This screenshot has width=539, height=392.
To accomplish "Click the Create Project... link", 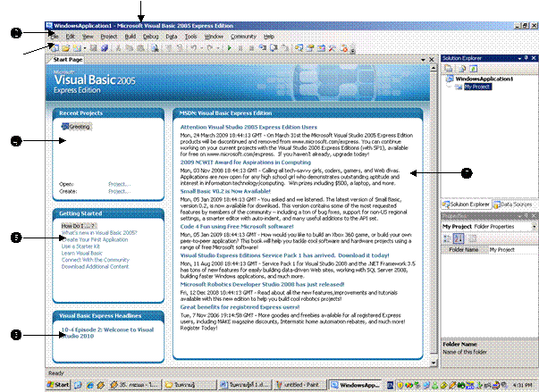I will pyautogui.click(x=119, y=191).
